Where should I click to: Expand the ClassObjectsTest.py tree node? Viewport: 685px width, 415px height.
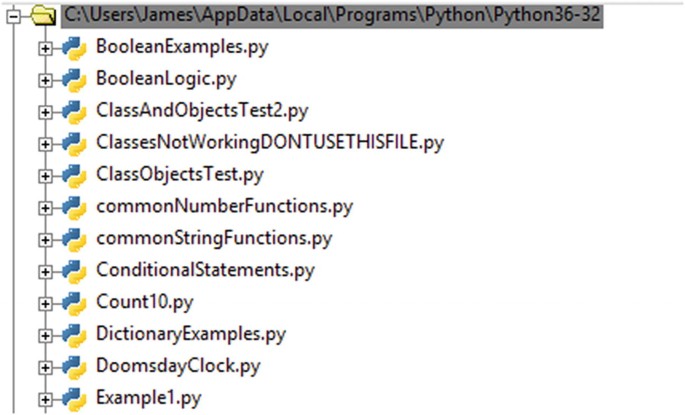[x=44, y=176]
